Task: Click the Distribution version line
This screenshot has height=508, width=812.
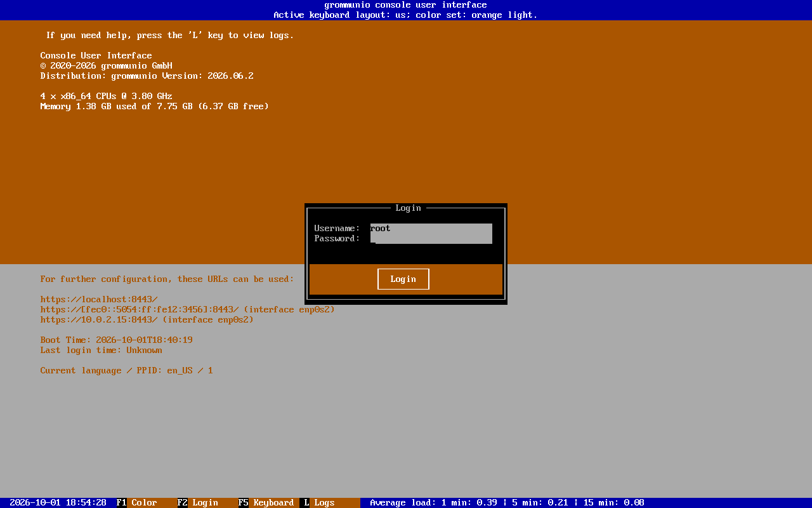Action: pyautogui.click(x=147, y=76)
